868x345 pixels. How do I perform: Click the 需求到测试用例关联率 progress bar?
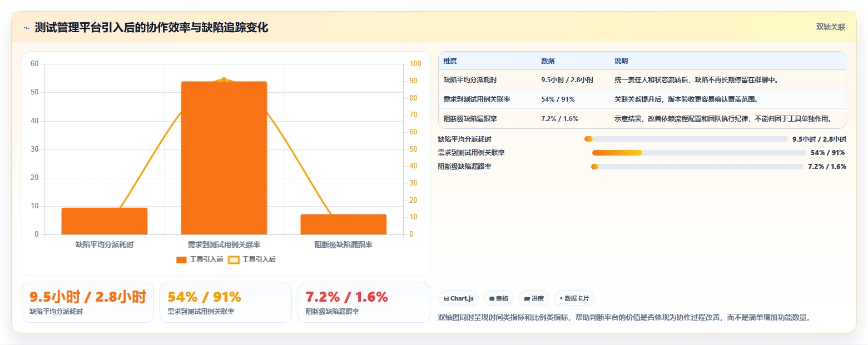(699, 153)
